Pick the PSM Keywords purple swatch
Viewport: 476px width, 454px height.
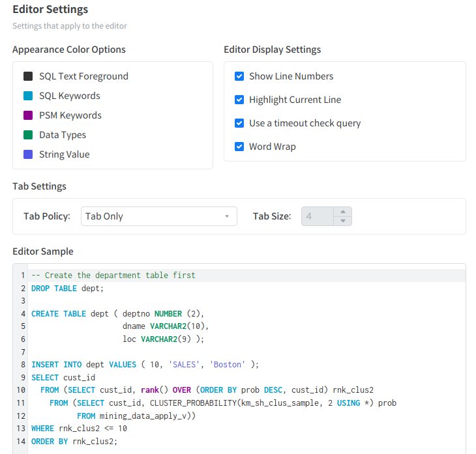[x=28, y=115]
